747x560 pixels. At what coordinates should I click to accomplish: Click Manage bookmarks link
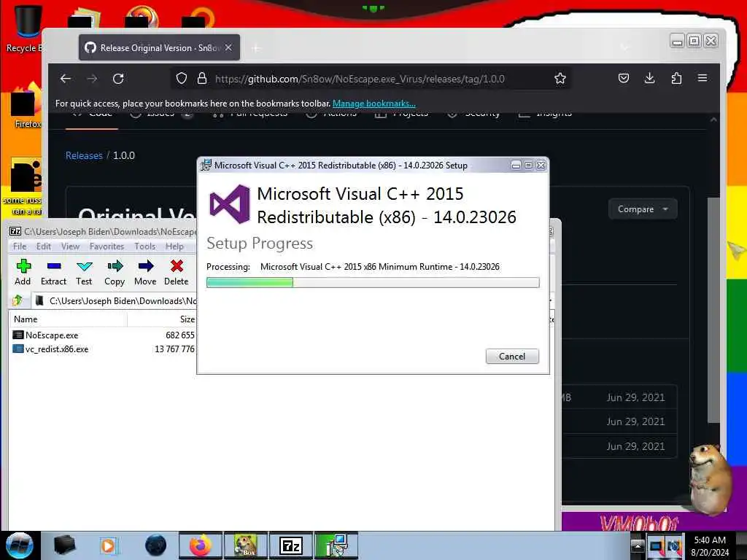pos(374,104)
